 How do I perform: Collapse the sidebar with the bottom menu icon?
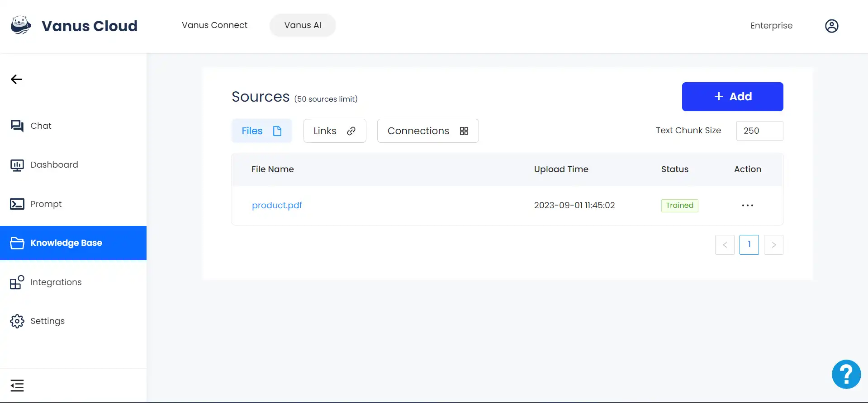(x=17, y=385)
